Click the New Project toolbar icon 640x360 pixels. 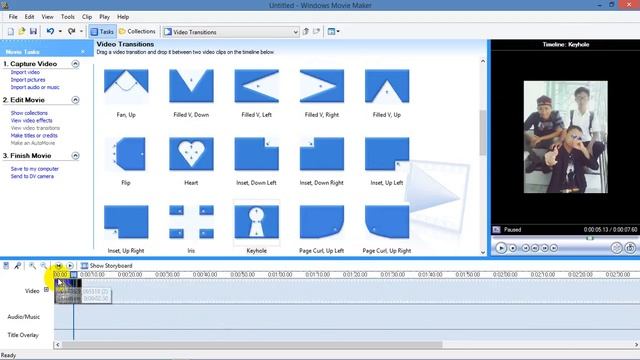(11, 31)
